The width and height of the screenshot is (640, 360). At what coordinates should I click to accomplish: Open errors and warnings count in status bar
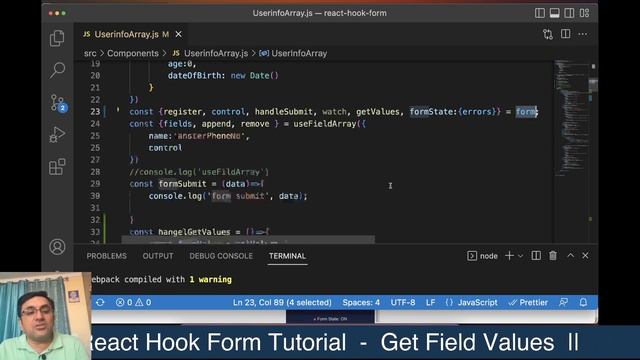pos(133,302)
